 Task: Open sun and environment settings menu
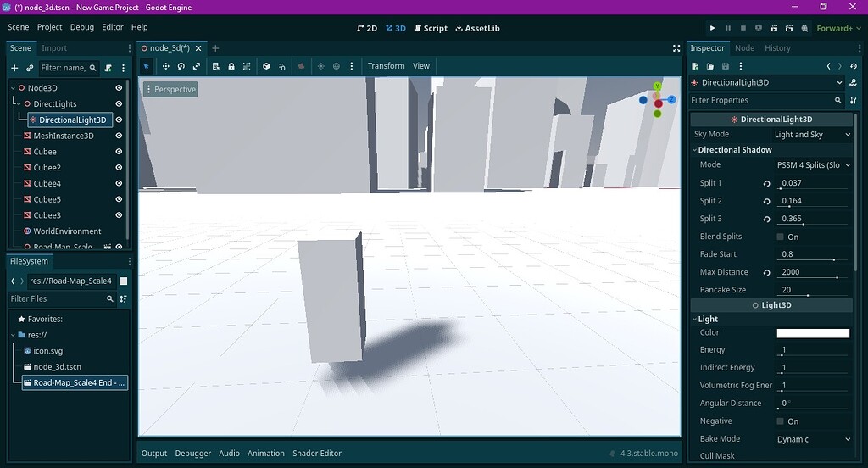[352, 66]
